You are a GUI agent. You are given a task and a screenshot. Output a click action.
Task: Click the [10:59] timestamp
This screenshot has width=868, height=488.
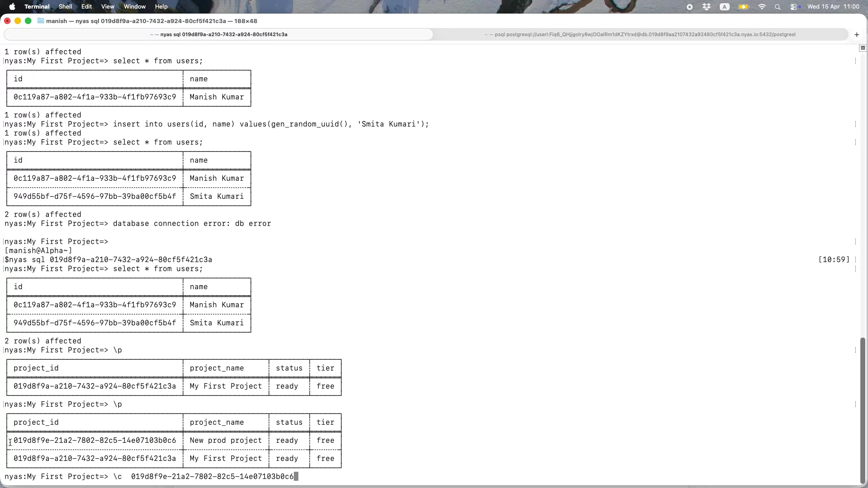coord(834,259)
